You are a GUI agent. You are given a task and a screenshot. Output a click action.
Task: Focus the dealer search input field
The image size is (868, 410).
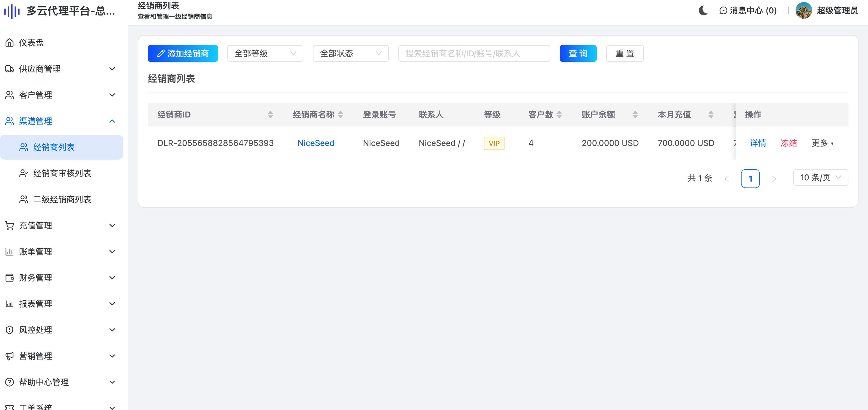474,53
